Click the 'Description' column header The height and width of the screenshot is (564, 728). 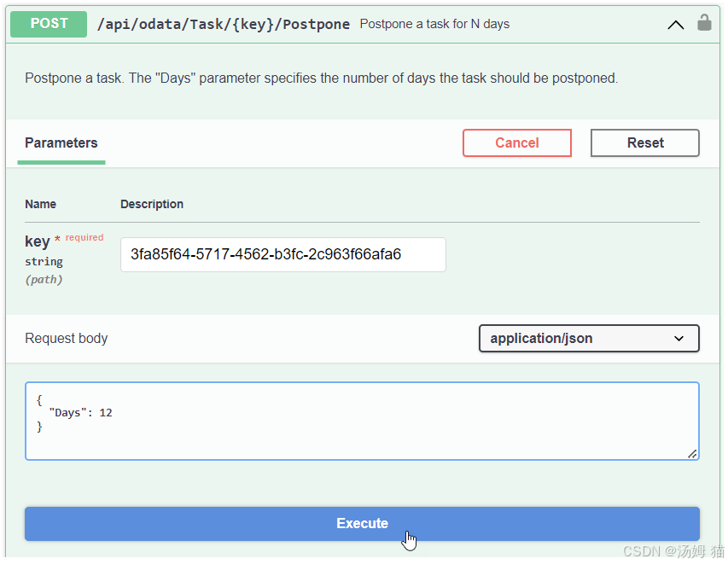coord(152,204)
